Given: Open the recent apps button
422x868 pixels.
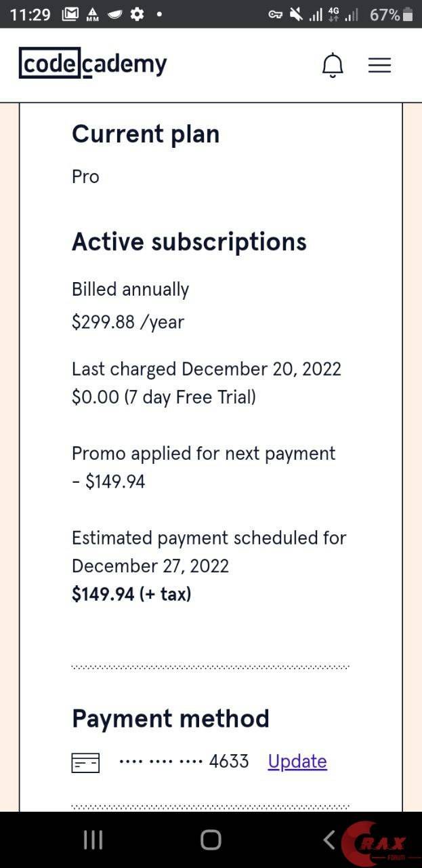Looking at the screenshot, I should (93, 840).
